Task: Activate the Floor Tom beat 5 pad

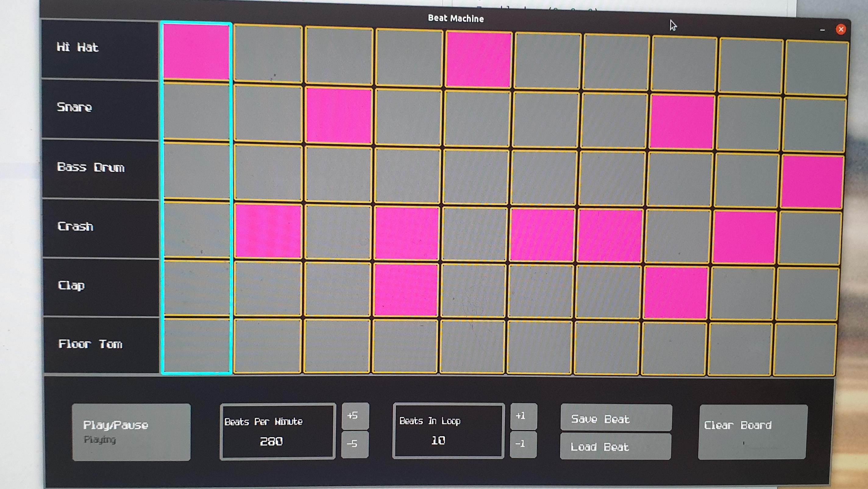Action: tap(472, 347)
